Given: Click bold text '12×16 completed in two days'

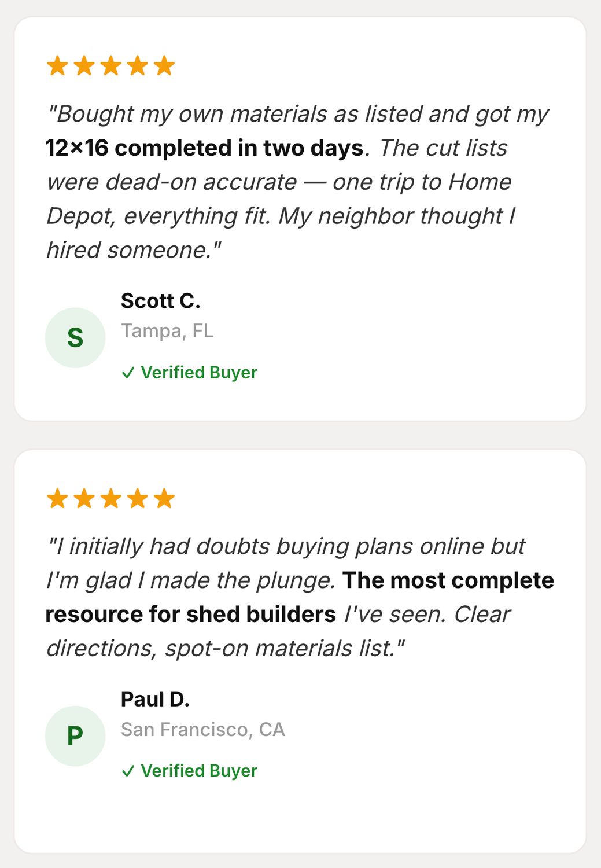Looking at the screenshot, I should 204,148.
